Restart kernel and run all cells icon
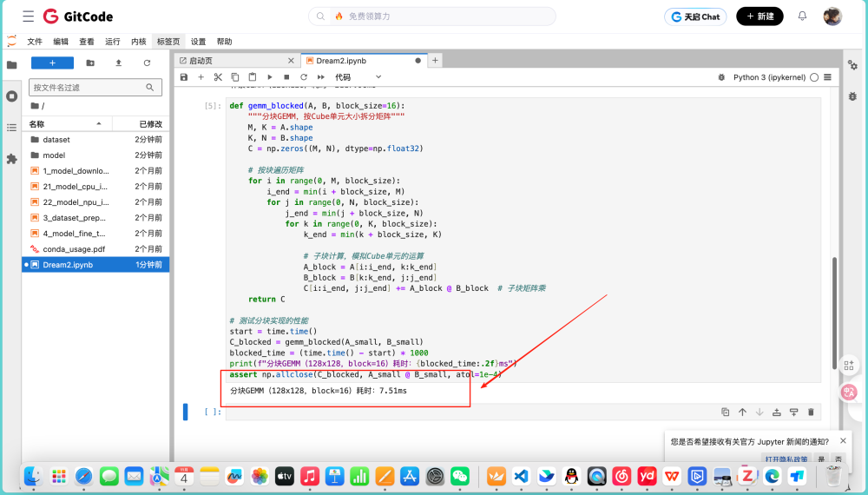Screen dimensions: 868x495 [321, 77]
